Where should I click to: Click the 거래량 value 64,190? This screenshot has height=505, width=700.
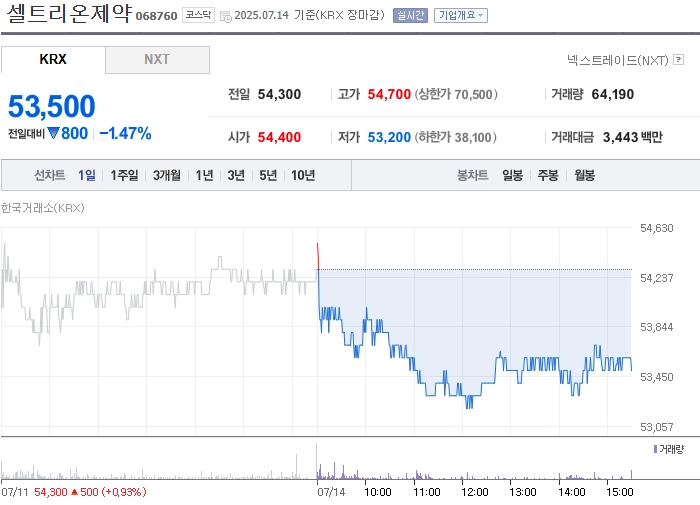pyautogui.click(x=612, y=94)
